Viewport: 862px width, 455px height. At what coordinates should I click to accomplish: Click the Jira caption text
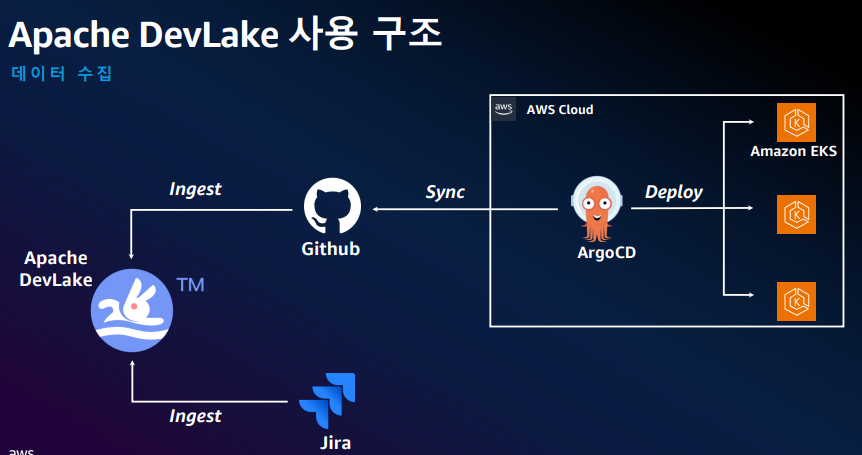pyautogui.click(x=335, y=443)
